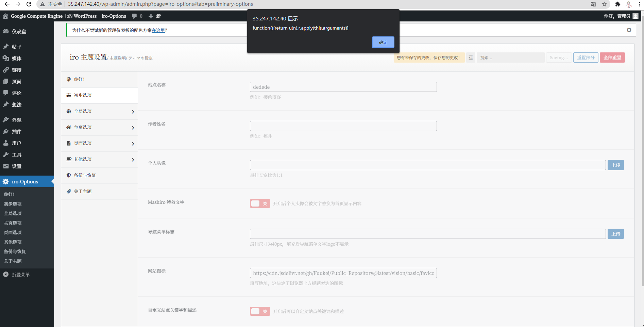Enable the Mashiro 特效文字 switch

pyautogui.click(x=260, y=203)
